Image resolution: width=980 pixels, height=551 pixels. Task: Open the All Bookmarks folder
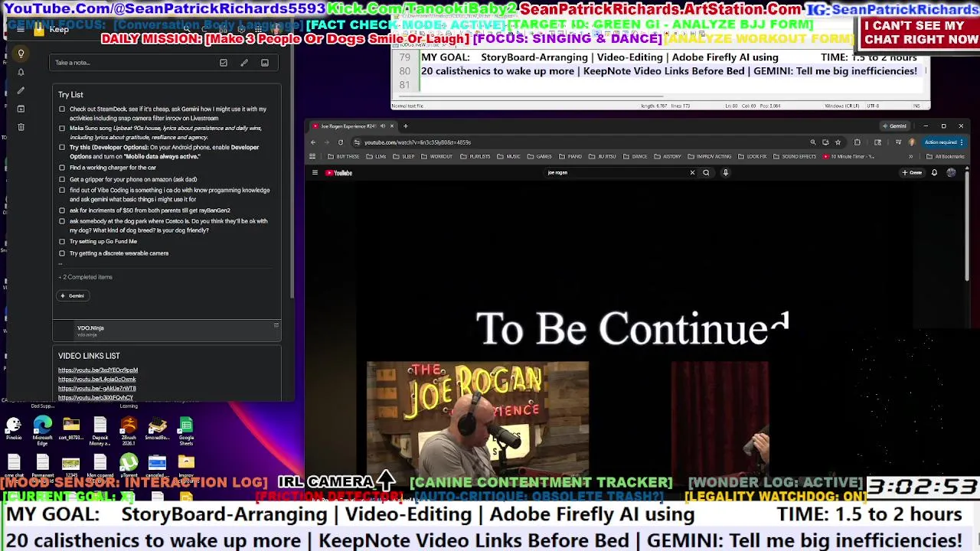945,157
